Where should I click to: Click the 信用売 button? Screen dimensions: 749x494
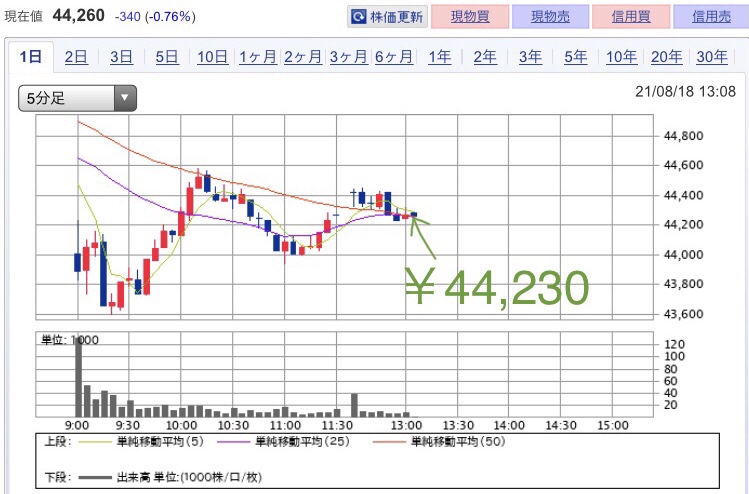click(710, 17)
